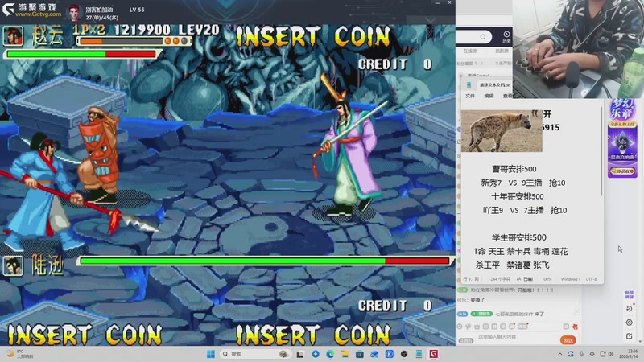Open the Task View taskbar icon

(300, 354)
